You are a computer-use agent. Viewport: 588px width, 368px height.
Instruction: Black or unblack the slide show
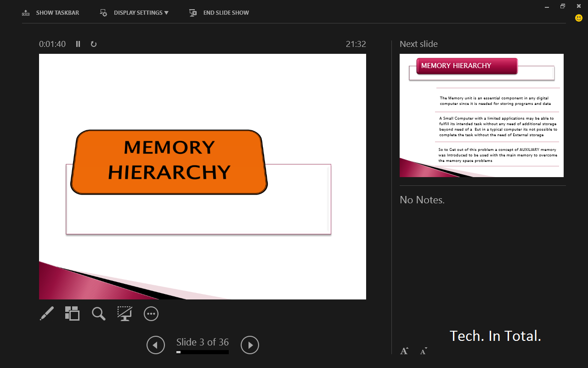124,314
